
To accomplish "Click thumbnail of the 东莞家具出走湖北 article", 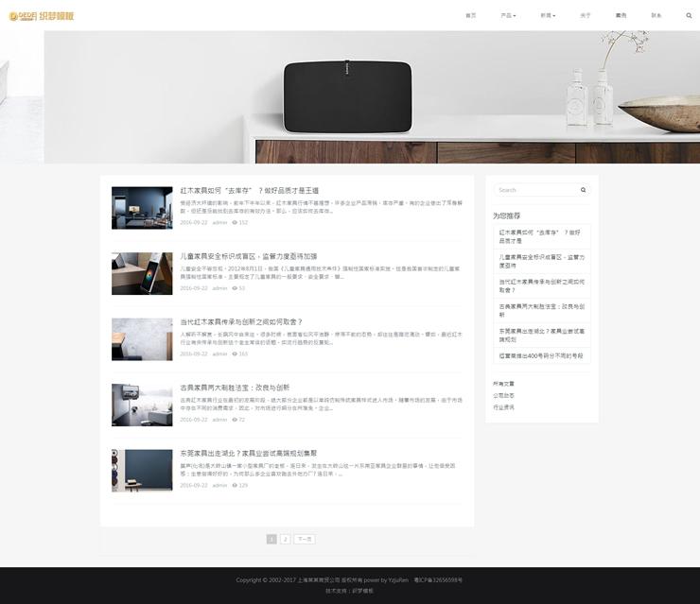I will pyautogui.click(x=142, y=471).
